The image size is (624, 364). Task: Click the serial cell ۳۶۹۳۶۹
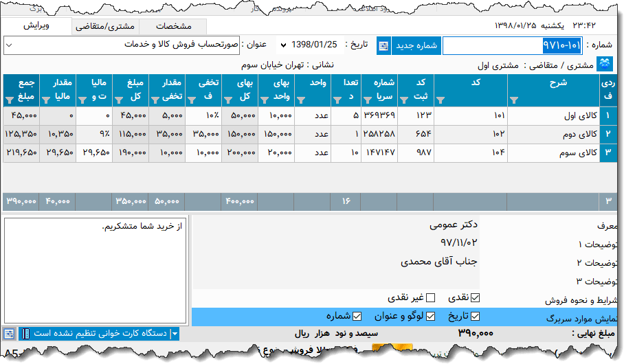pyautogui.click(x=379, y=115)
